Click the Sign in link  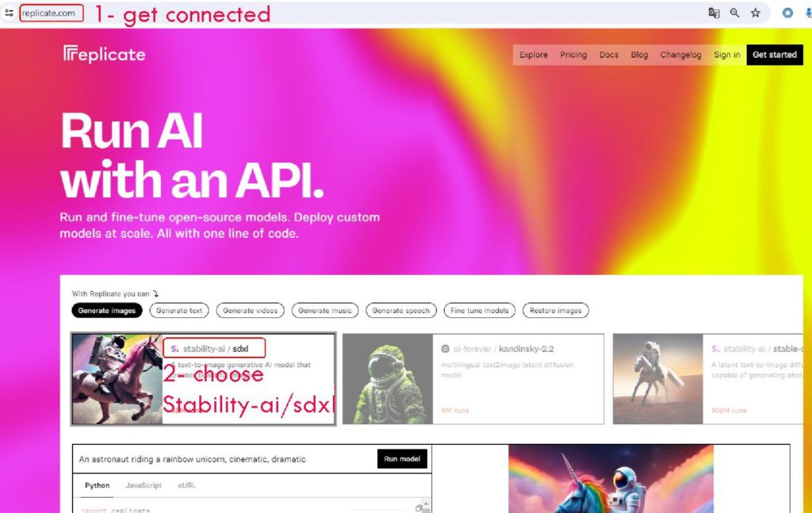click(x=727, y=55)
